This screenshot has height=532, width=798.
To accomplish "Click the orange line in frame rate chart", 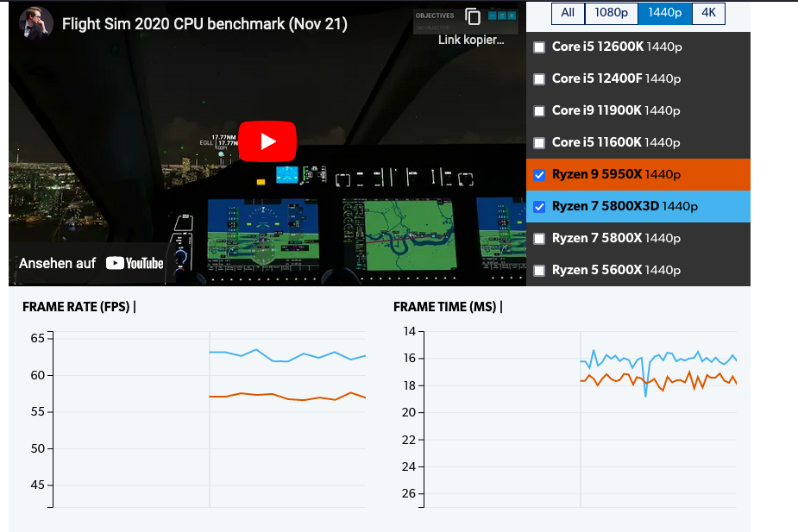I will click(x=288, y=398).
